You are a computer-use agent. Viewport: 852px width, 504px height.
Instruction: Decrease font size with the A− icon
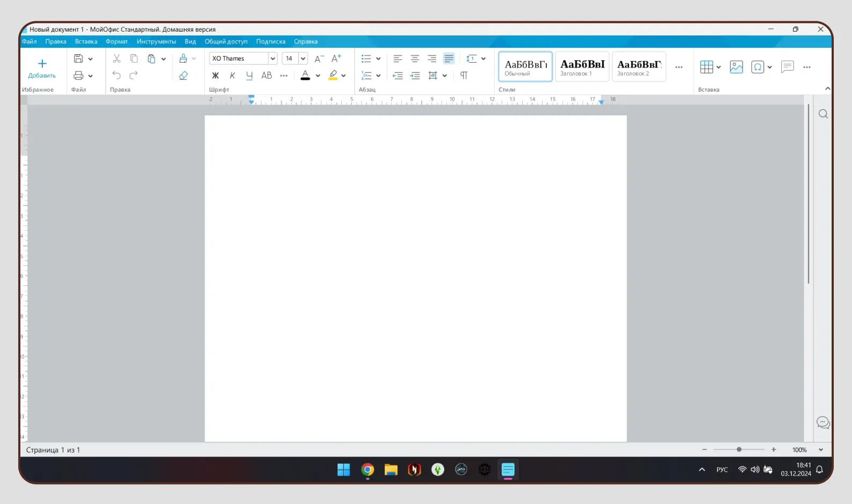319,58
